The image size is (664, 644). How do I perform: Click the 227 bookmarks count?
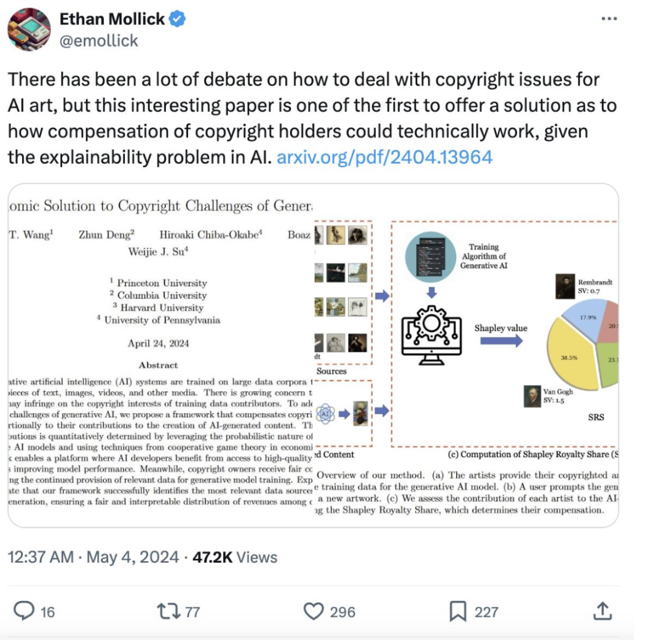(486, 612)
